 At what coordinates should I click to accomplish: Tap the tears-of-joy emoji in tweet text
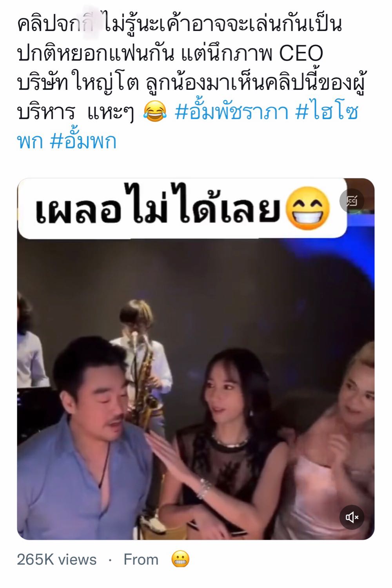coord(155,112)
